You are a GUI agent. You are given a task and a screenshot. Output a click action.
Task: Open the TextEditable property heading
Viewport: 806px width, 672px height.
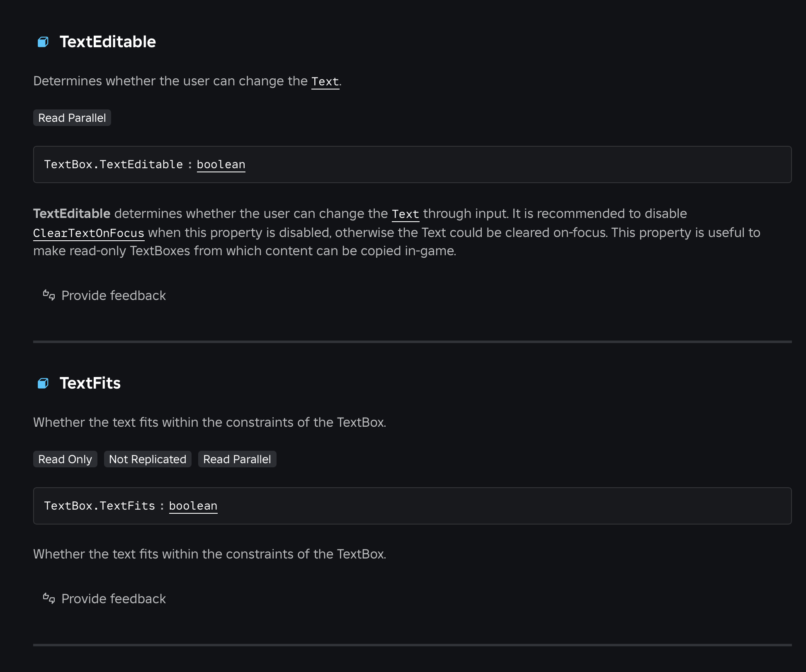pos(107,42)
